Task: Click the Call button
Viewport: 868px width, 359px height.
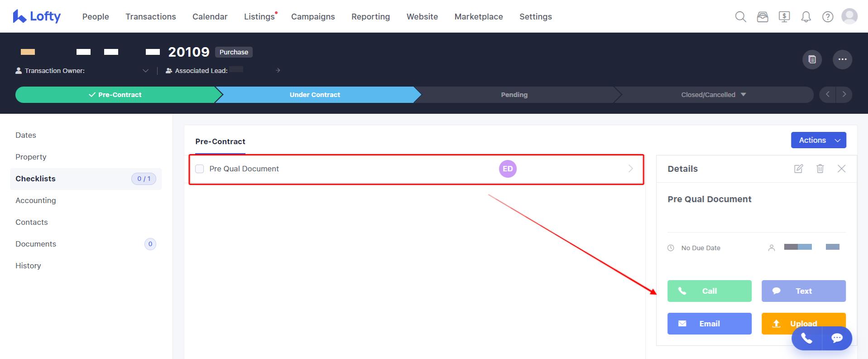Action: pyautogui.click(x=709, y=291)
